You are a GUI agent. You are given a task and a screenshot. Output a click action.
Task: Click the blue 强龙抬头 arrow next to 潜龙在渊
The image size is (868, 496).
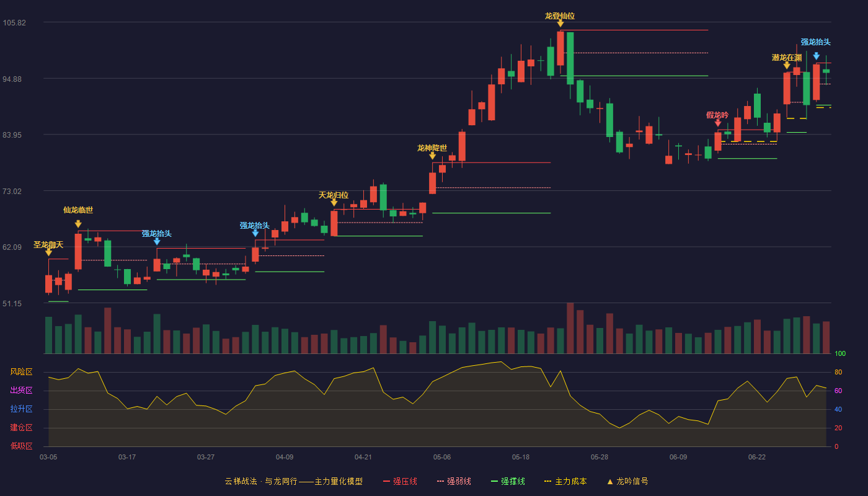(816, 56)
